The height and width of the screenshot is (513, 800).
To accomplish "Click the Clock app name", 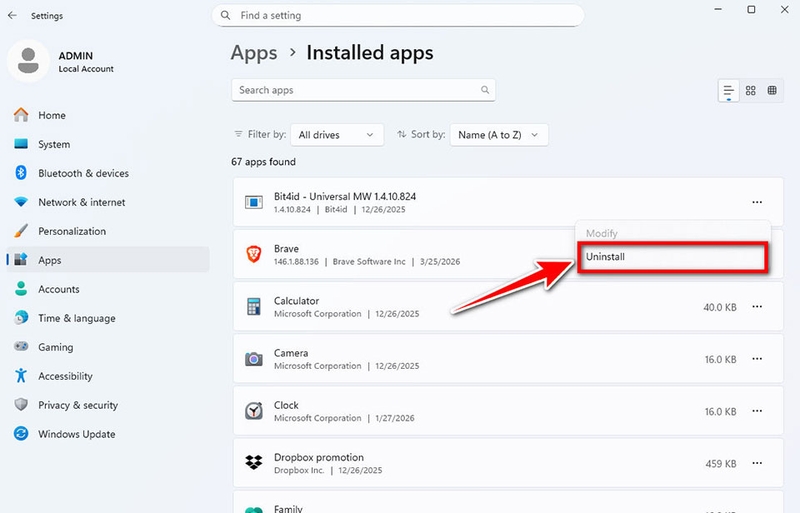I will pyautogui.click(x=286, y=405).
